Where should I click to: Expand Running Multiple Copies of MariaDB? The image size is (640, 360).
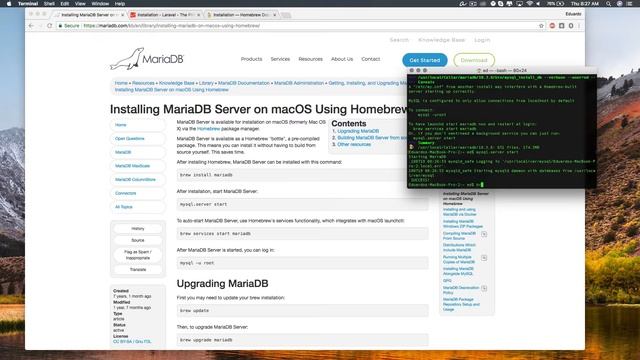tap(484, 258)
